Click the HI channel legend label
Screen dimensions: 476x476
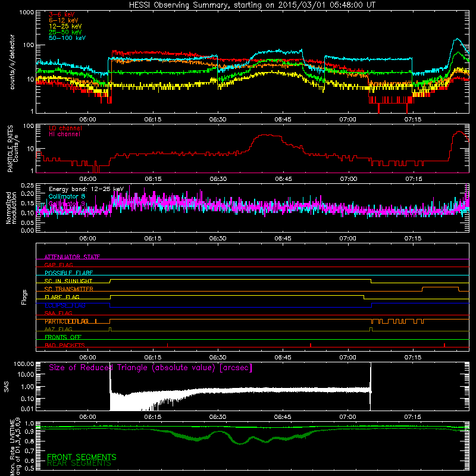(64, 134)
